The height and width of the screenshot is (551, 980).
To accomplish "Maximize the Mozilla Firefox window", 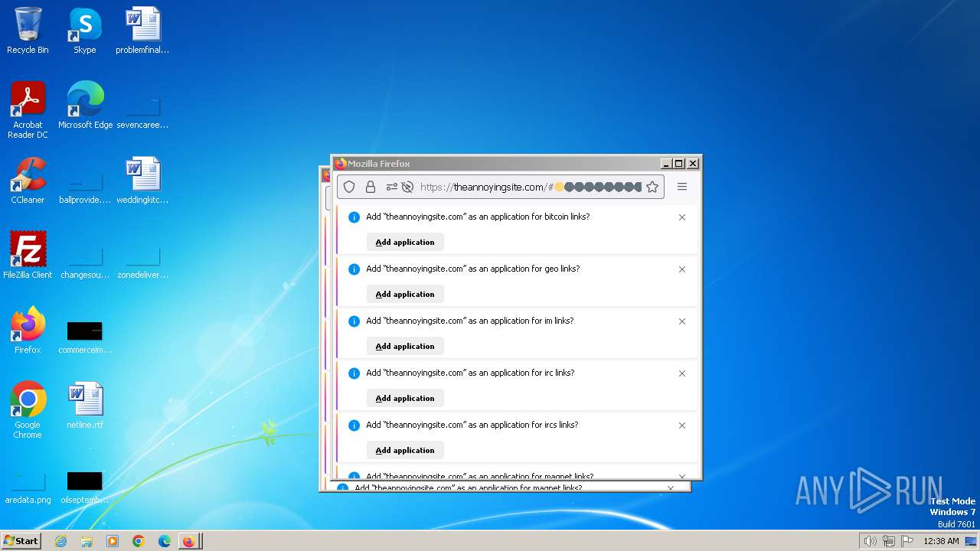I will 679,164.
